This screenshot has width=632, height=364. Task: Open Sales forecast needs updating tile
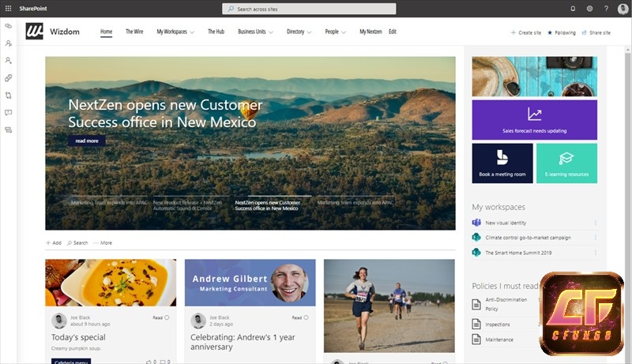(x=535, y=120)
